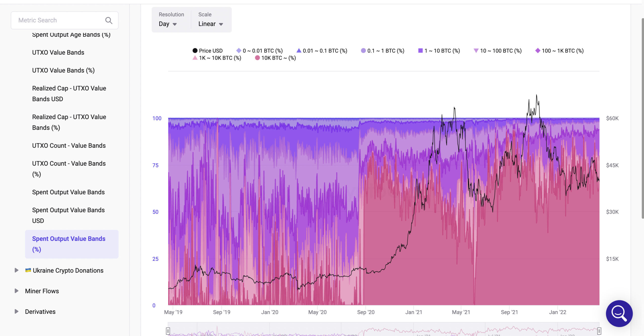Toggle visibility of 1 ~ 10 BTC (%) band

[x=441, y=51]
